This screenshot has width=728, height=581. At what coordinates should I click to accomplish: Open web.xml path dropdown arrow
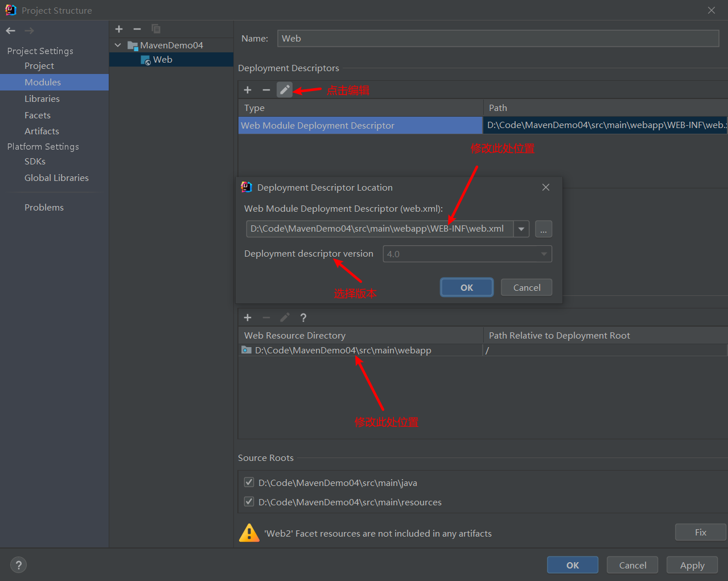coord(521,229)
